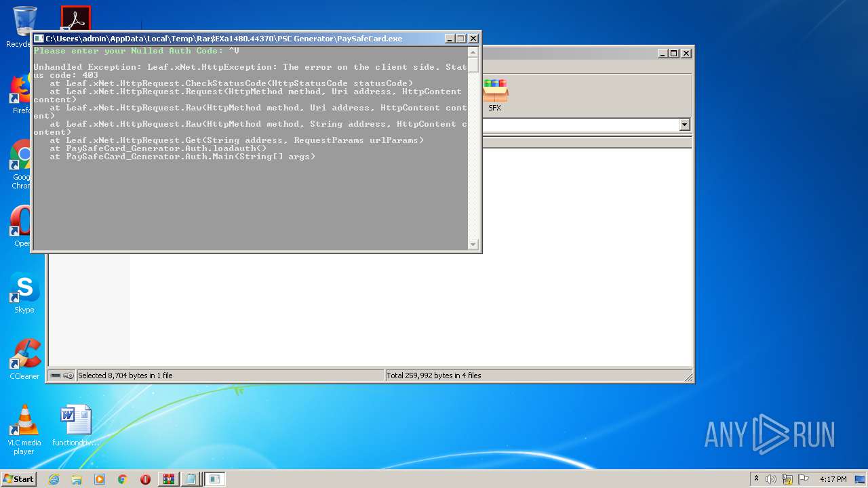Open Windows Explorer from the taskbar

pyautogui.click(x=77, y=479)
